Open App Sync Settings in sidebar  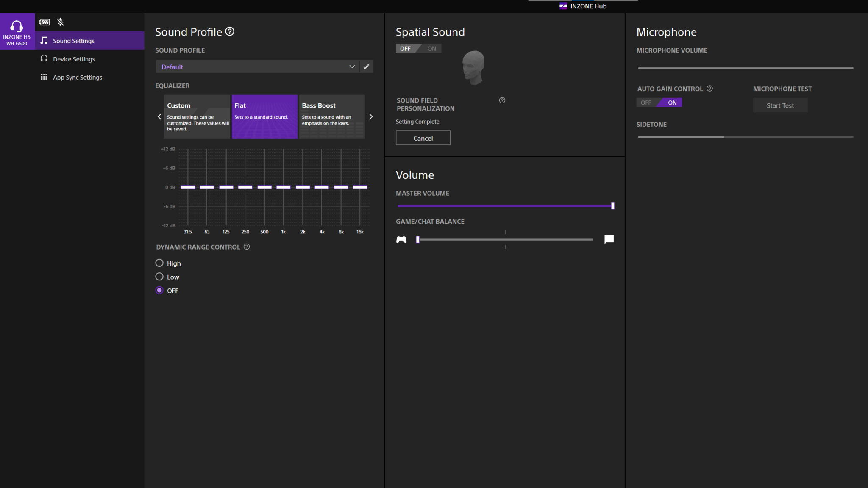coord(77,78)
